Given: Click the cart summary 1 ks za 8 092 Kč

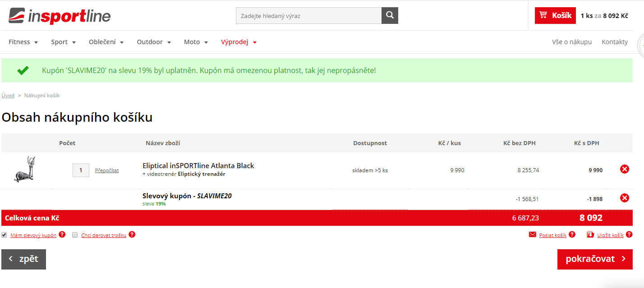Looking at the screenshot, I should (x=604, y=16).
